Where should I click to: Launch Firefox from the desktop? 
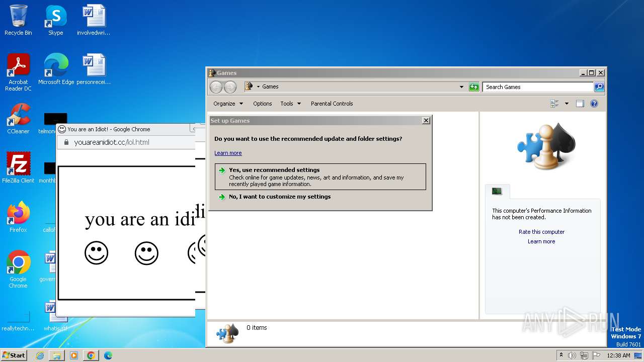[18, 217]
